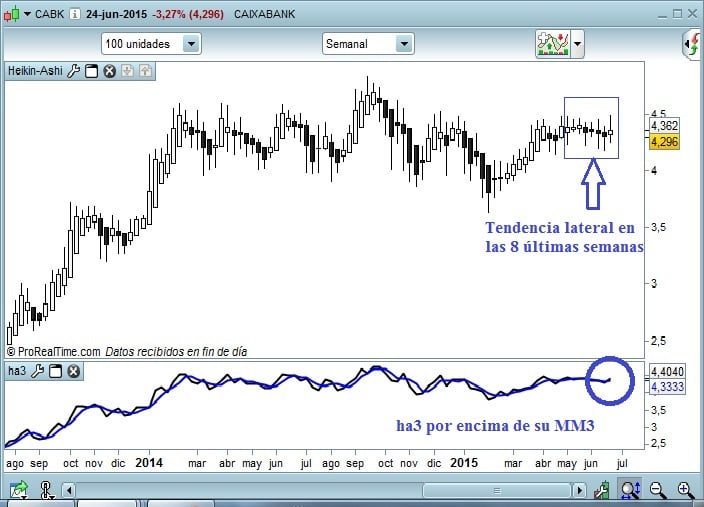Screen dimensions: 704x507
Task: Maximize the CABK chart window
Action: click(x=678, y=14)
